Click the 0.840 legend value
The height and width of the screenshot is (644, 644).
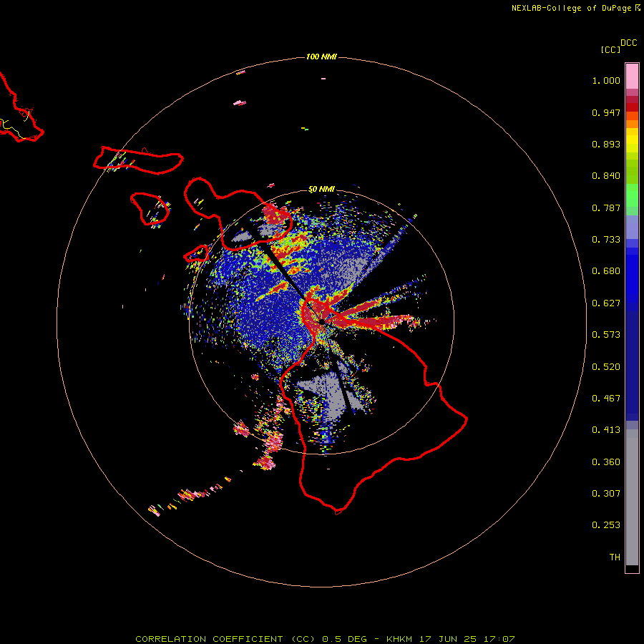(x=606, y=176)
